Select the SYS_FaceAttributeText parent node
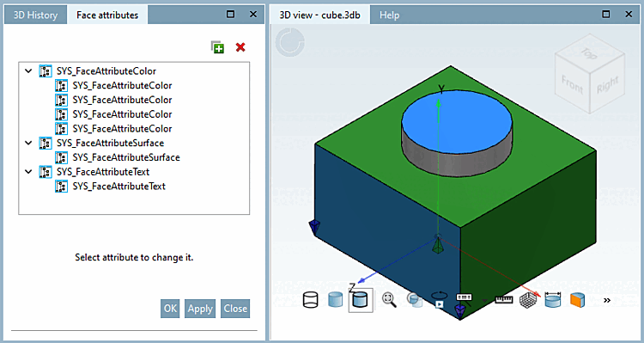The width and height of the screenshot is (644, 343). coord(103,172)
